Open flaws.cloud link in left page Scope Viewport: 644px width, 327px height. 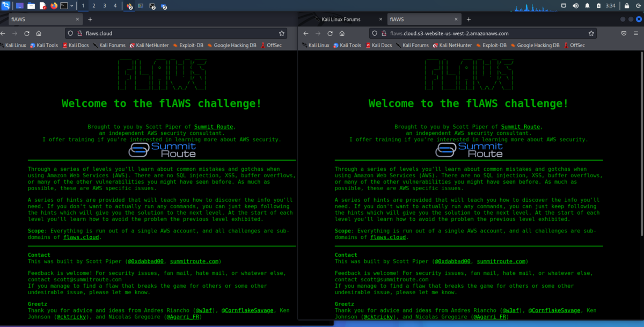click(x=82, y=237)
